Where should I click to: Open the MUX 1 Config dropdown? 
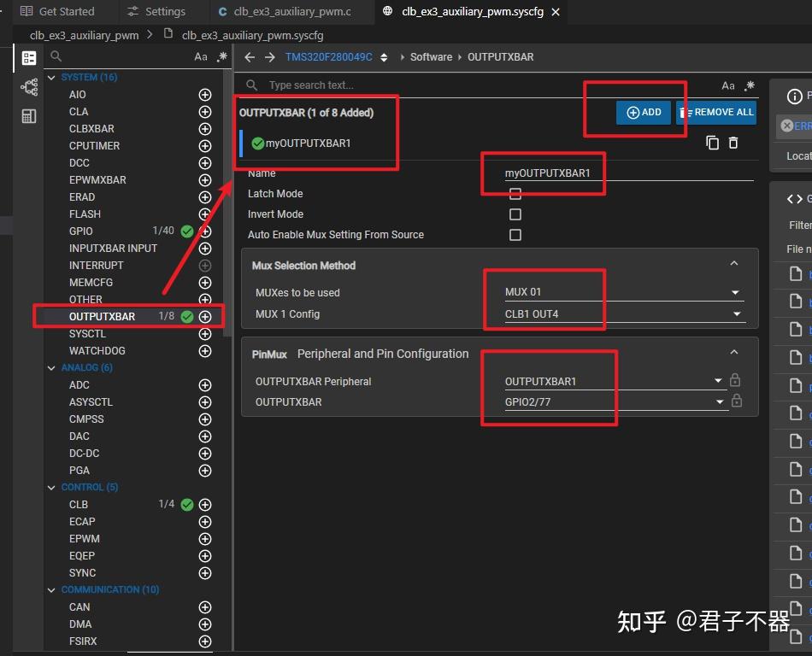click(x=623, y=314)
